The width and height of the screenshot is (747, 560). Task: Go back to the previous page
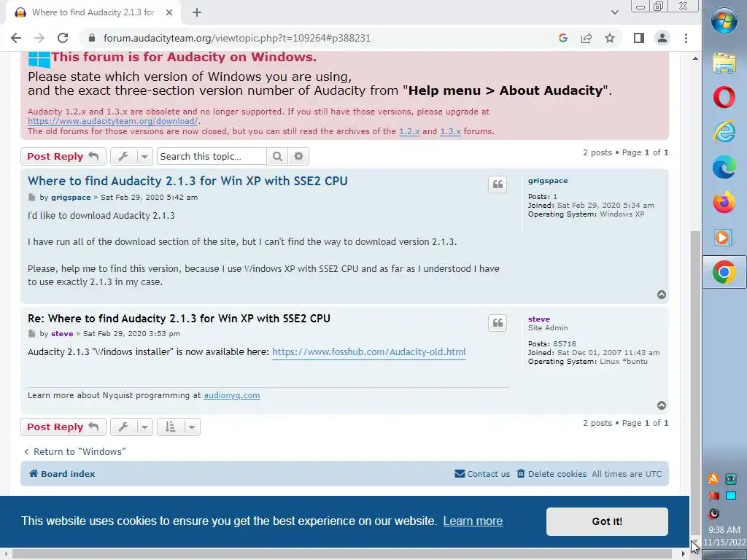(x=16, y=38)
